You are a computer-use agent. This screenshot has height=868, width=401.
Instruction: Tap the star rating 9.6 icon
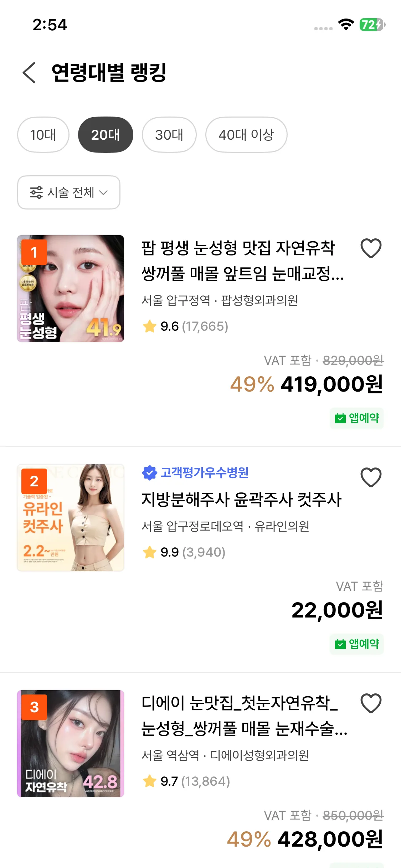149,326
